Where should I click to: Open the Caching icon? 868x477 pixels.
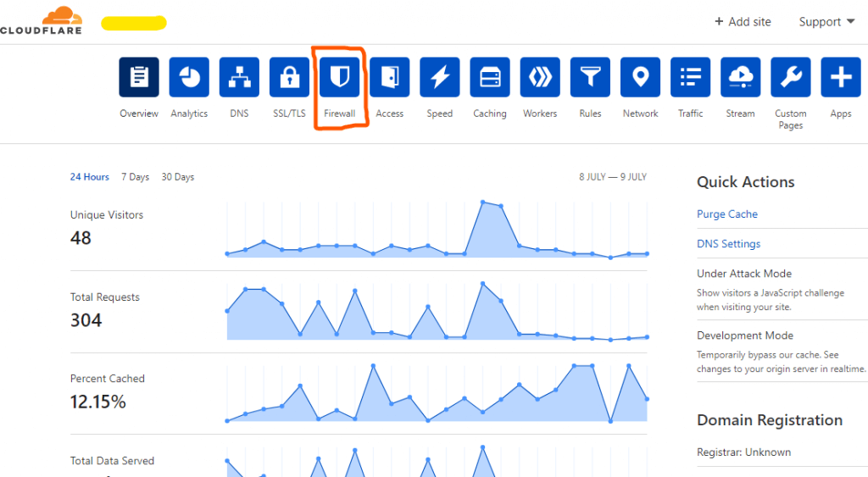pos(490,78)
